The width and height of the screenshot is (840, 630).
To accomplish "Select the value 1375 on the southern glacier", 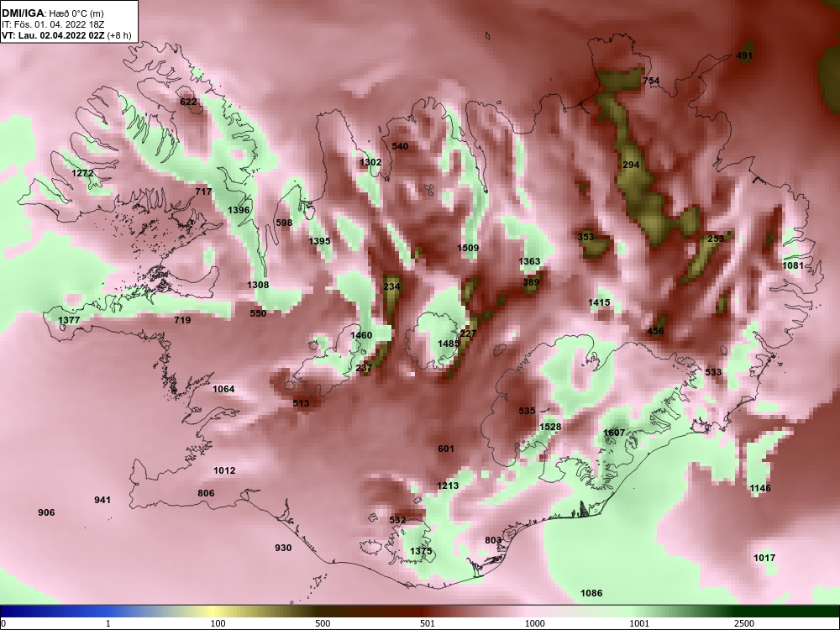I will pos(421,552).
